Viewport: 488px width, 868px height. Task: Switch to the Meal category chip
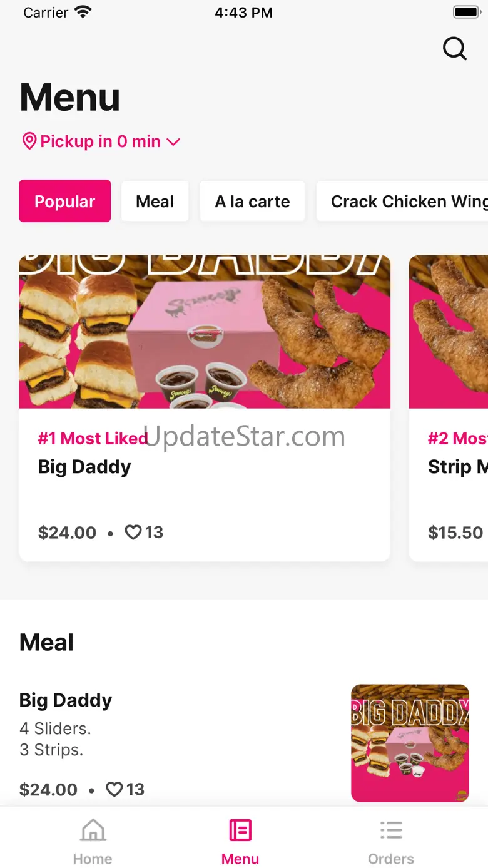pyautogui.click(x=155, y=201)
